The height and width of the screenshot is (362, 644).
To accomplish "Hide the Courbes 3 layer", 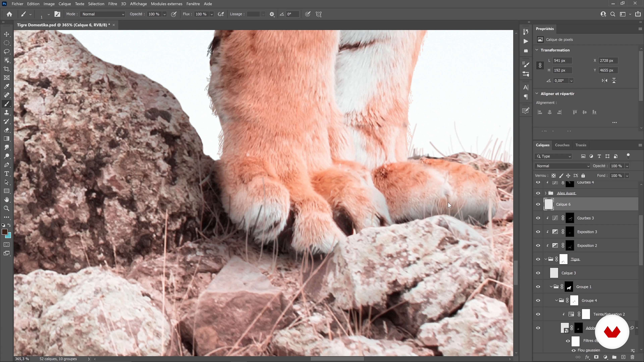I will 538,218.
